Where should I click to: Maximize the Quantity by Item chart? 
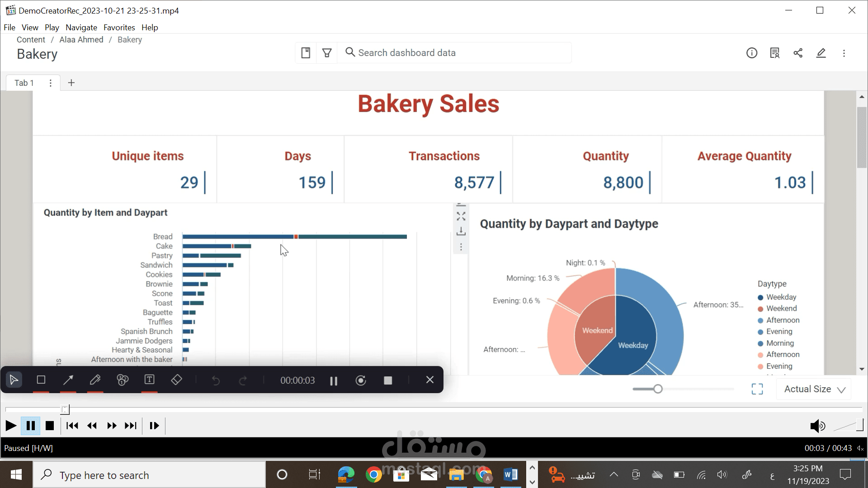pos(461,216)
